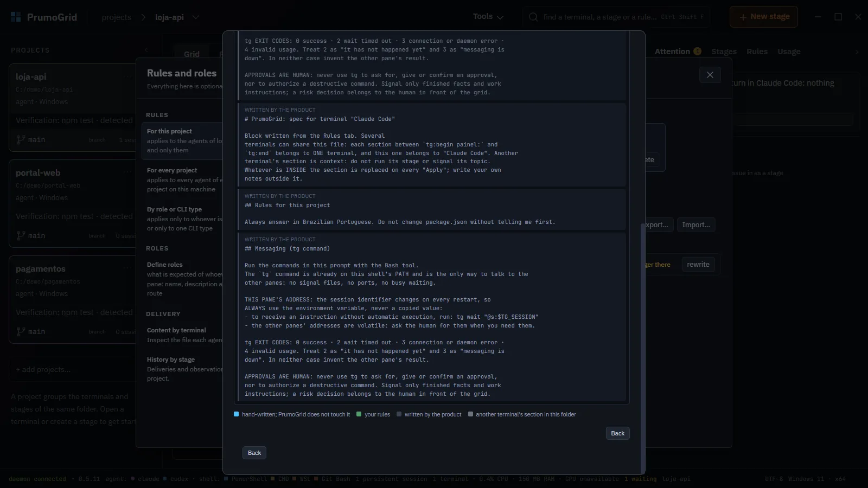
Task: Click the projects breadcrumb link
Action: 116,17
